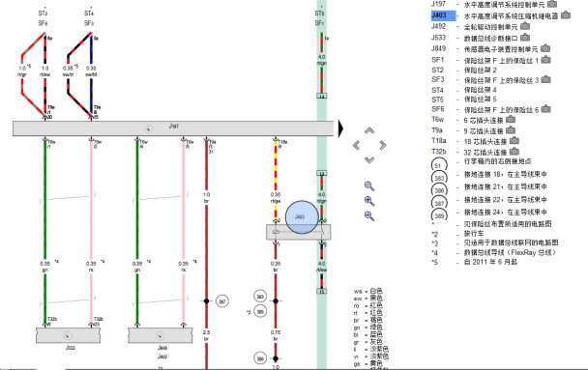Image resolution: width=588 pixels, height=370 pixels.
Task: Click legend circle 51 ground point
Action: click(439, 165)
